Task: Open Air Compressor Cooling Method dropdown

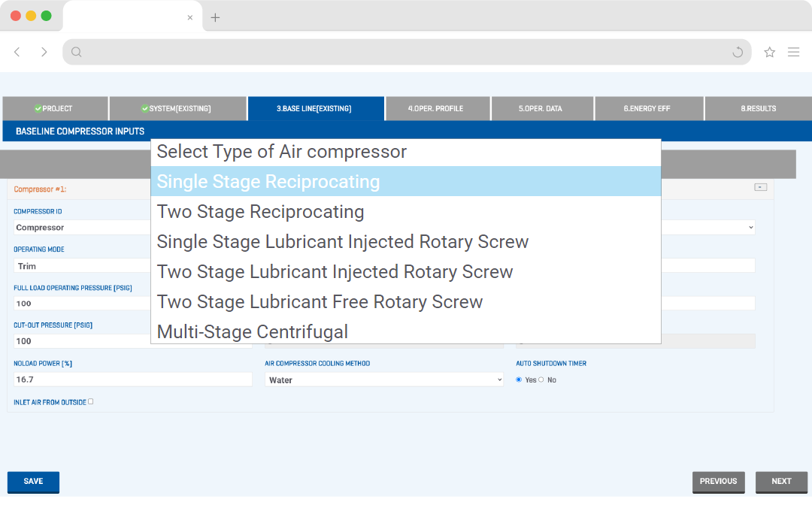Action: click(x=383, y=380)
